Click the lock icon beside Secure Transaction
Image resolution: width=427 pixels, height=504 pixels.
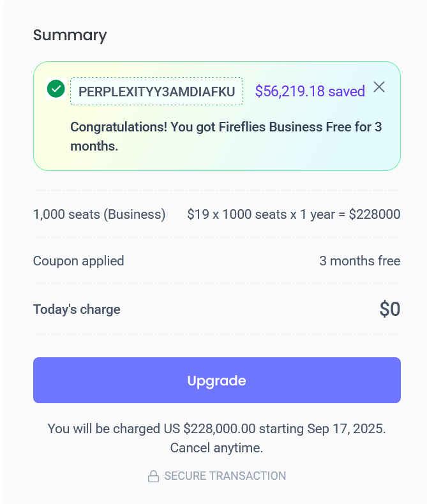[153, 477]
